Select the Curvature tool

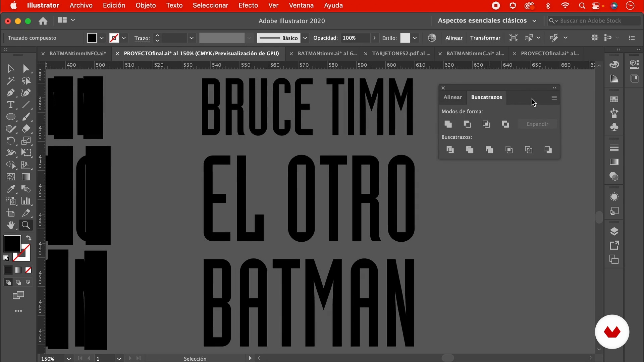[x=26, y=93]
